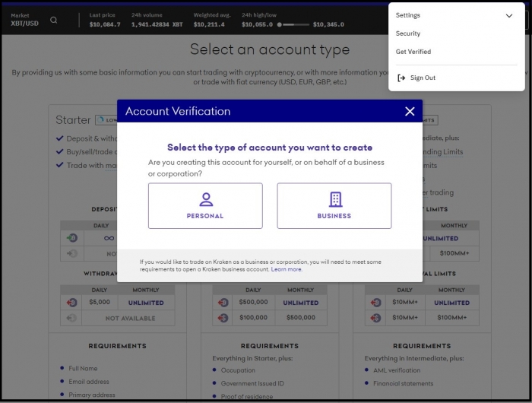The image size is (532, 403).
Task: Expand the Settings chevron in menu
Action: (x=509, y=16)
